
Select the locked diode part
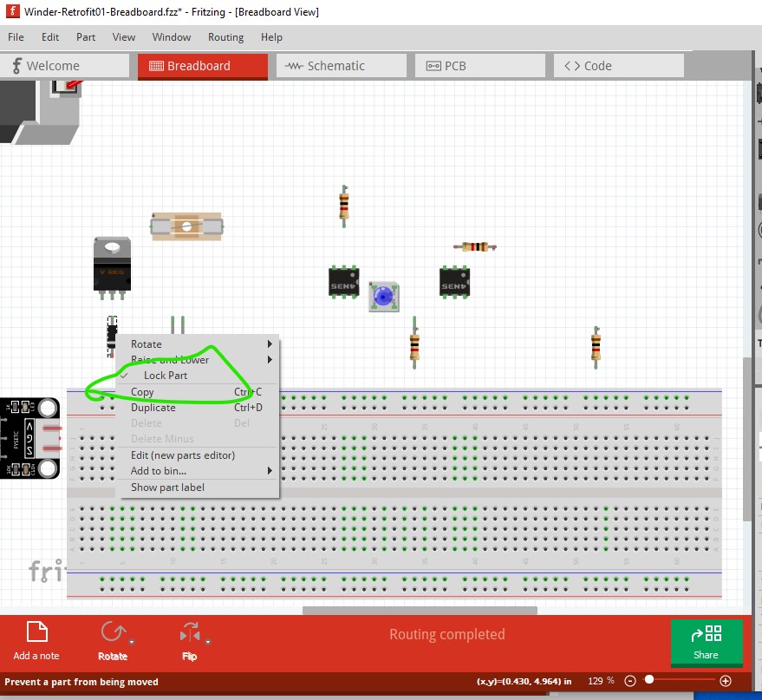click(112, 336)
